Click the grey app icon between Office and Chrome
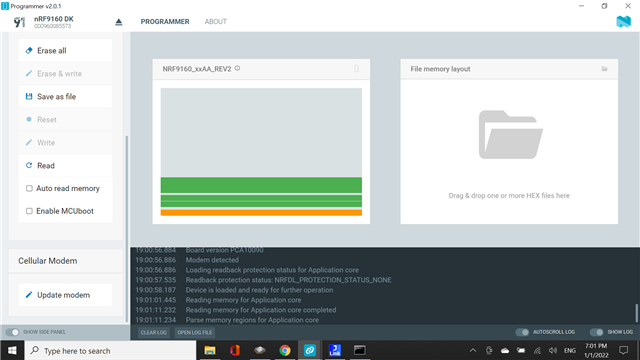640x360 pixels. pyautogui.click(x=260, y=350)
